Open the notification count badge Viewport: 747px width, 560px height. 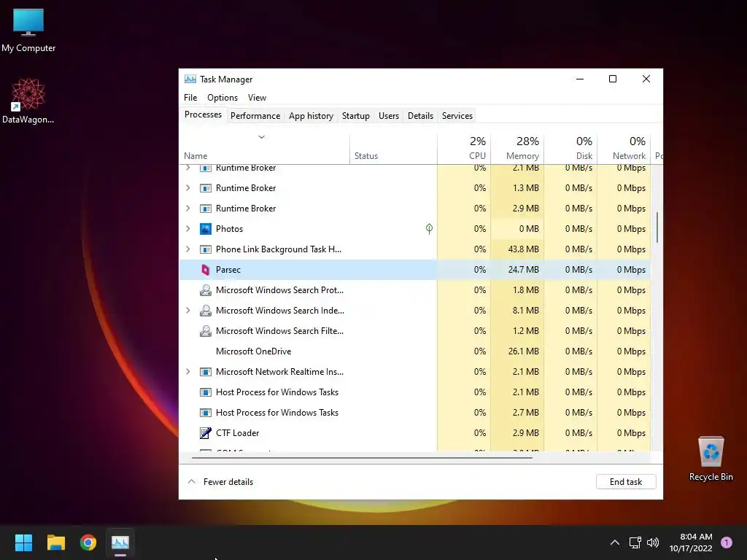click(727, 542)
